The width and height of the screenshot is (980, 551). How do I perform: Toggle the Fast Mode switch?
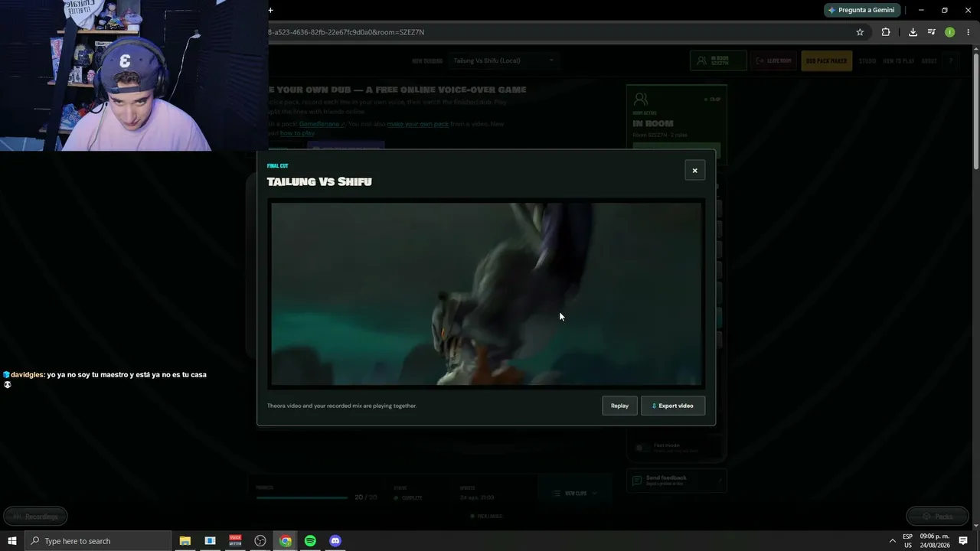pos(641,448)
